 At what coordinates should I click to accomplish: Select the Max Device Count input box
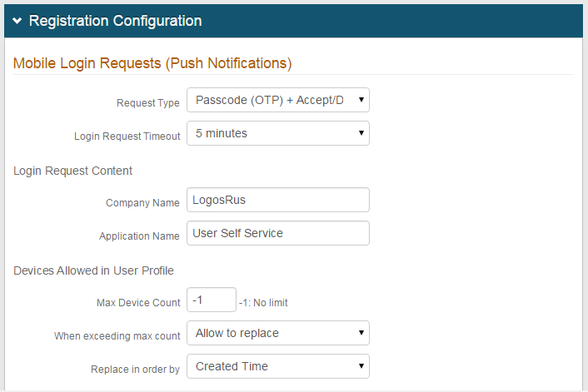(211, 300)
